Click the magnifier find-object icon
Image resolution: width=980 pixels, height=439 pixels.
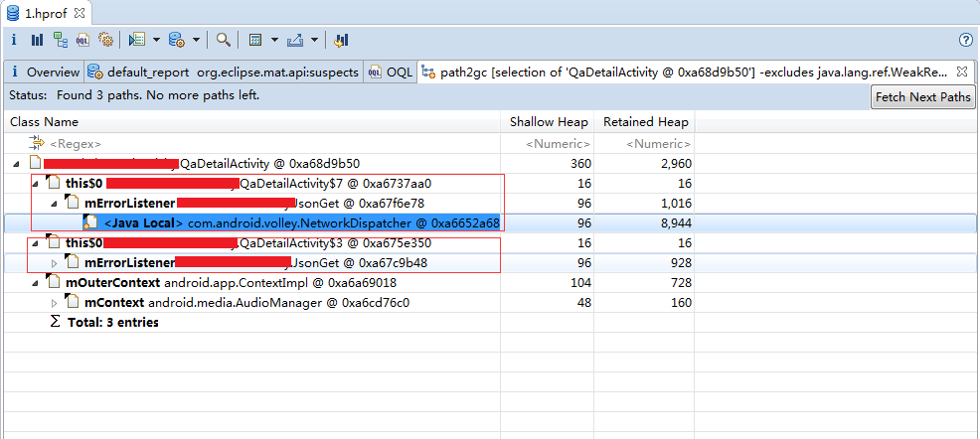[x=224, y=40]
